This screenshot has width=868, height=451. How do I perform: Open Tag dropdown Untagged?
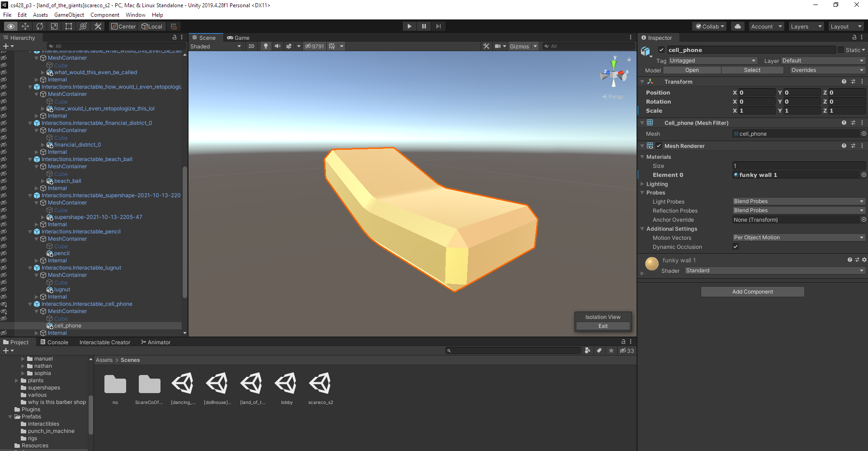click(713, 61)
